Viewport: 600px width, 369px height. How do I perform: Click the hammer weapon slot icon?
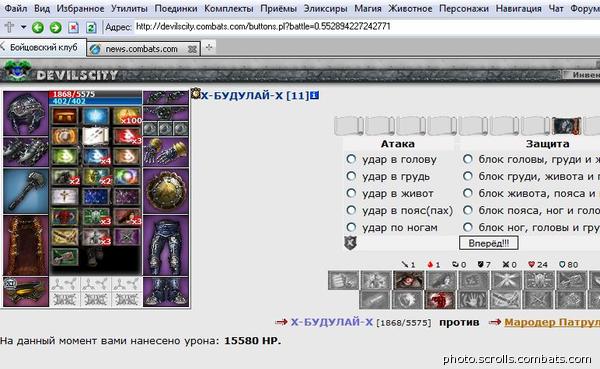(26, 191)
